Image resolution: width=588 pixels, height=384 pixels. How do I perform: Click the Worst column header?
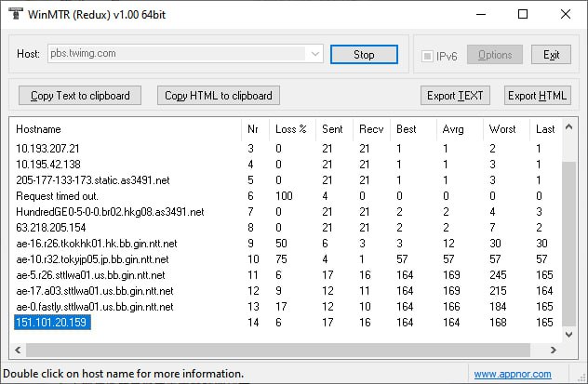[504, 128]
